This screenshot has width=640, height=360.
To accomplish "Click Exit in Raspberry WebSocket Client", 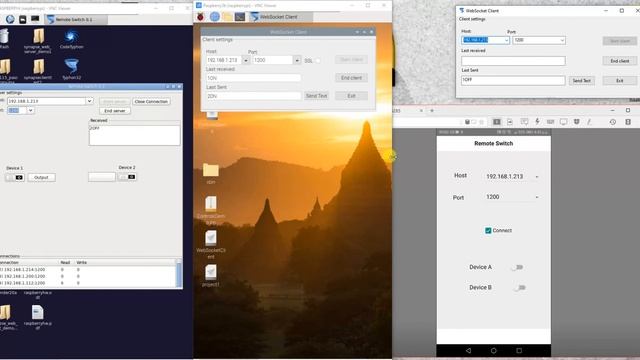I will coord(351,96).
